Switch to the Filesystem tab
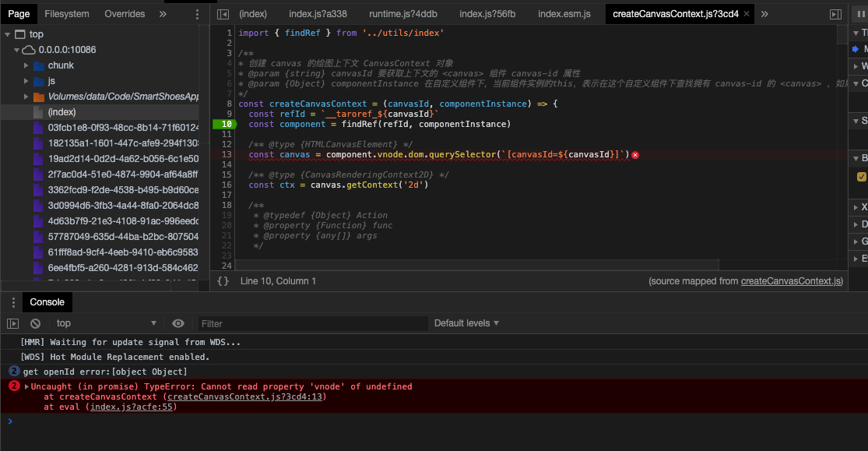Viewport: 868px width, 451px height. (66, 14)
